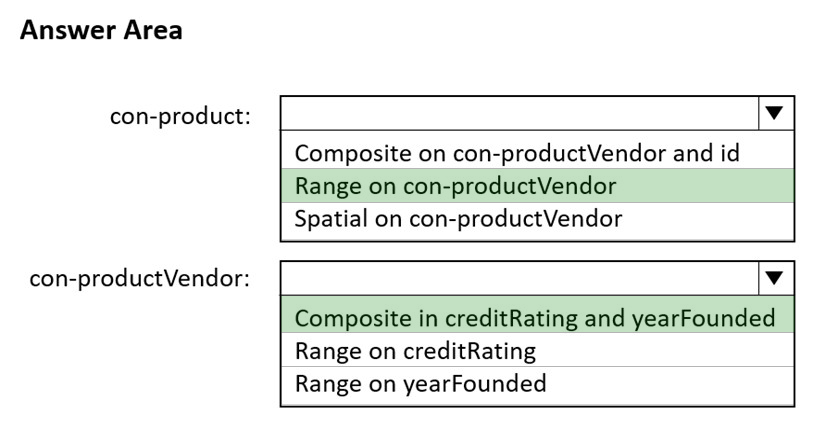
Task: Choose Range on creditRating option
Action: pos(537,350)
